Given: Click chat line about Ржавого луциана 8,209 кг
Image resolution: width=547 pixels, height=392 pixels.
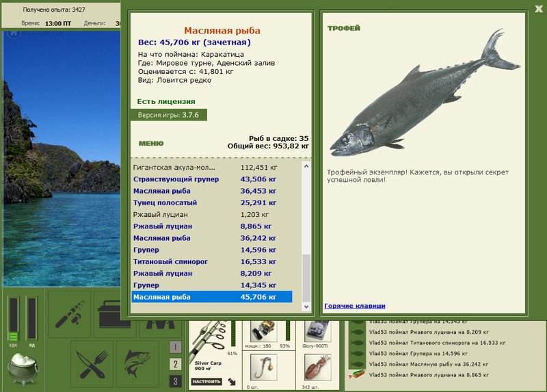Looking at the screenshot, I should pyautogui.click(x=429, y=332).
